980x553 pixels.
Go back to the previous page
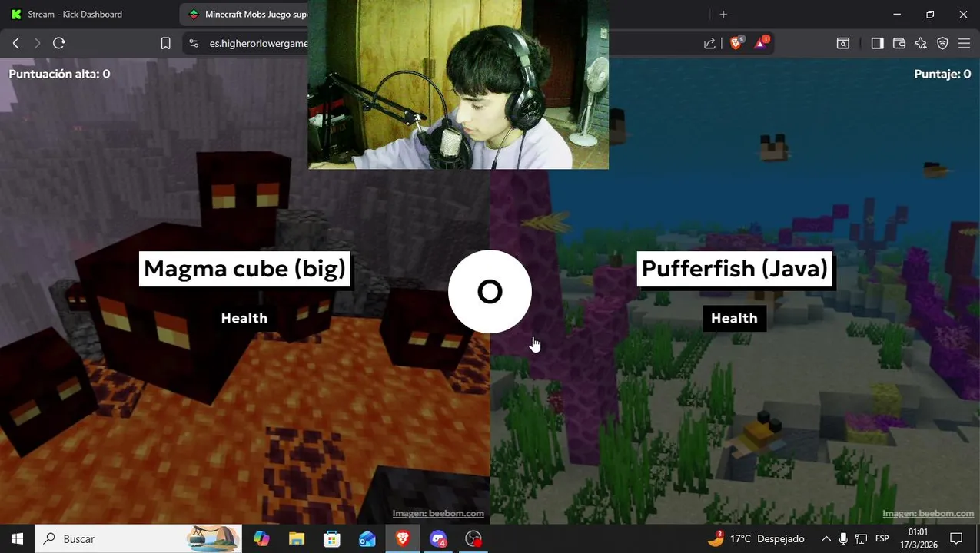[15, 44]
